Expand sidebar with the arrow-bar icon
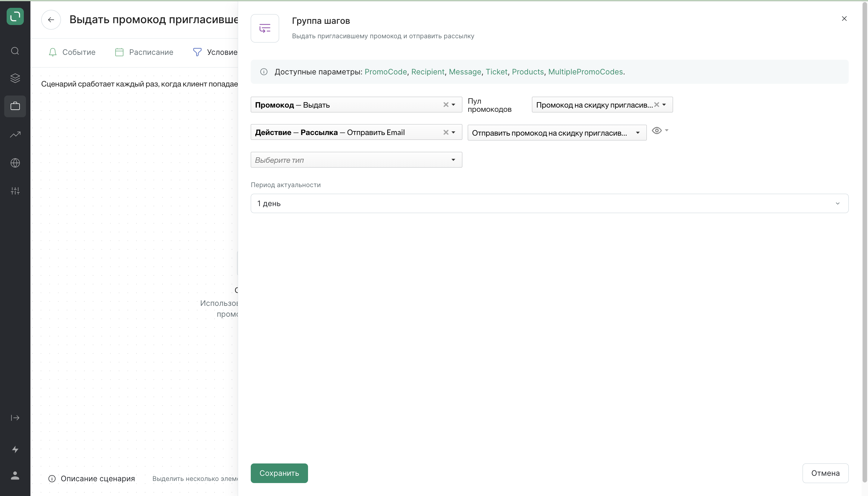Viewport: 868px width, 496px height. pyautogui.click(x=15, y=418)
